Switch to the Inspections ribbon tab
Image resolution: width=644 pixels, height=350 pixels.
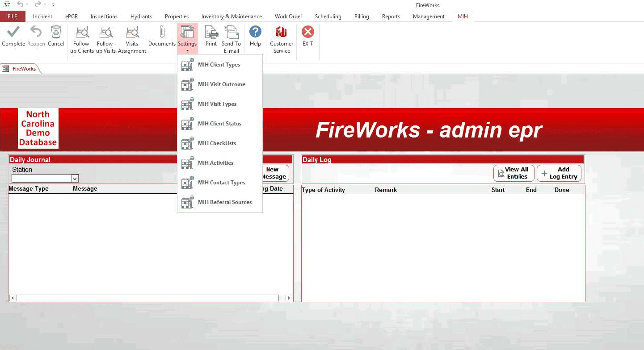(x=104, y=17)
